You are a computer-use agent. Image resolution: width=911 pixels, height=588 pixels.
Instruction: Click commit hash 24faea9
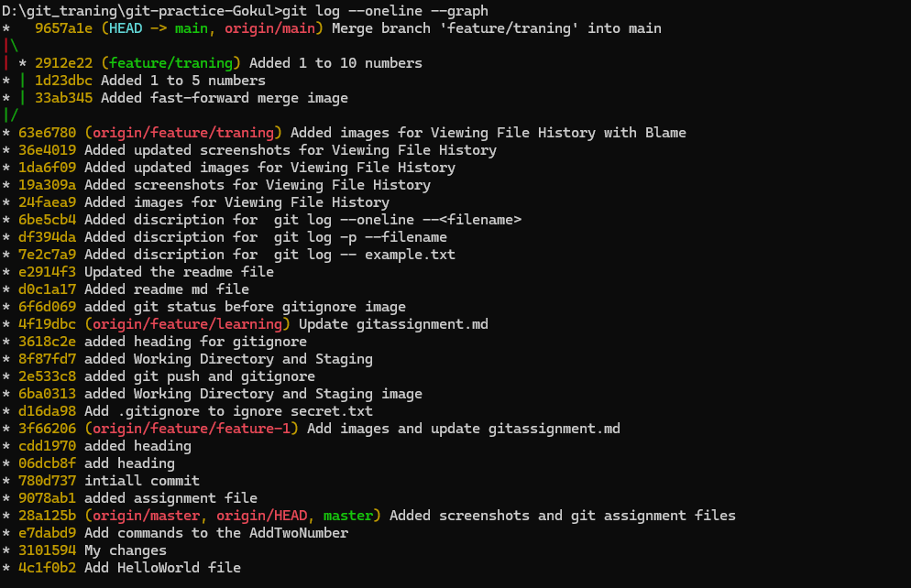47,202
